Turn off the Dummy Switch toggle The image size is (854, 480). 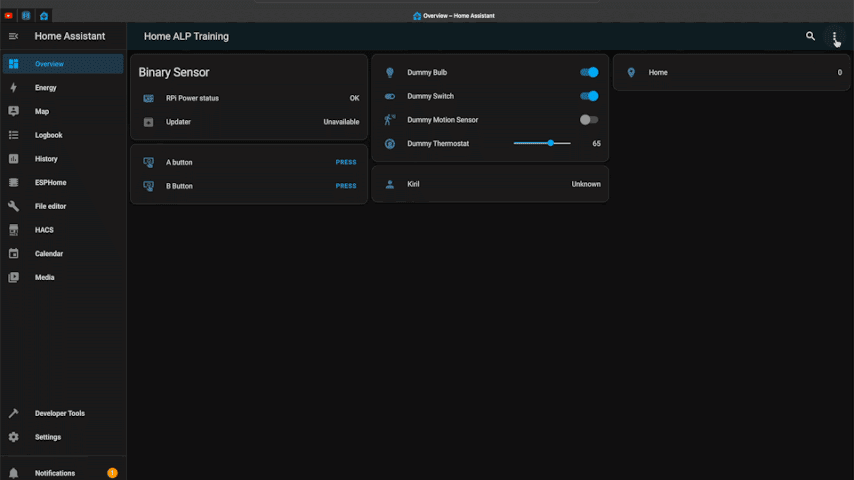(x=589, y=96)
